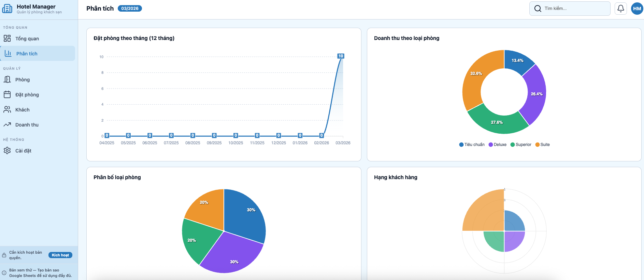
Task: Click the Tổng quan dashboard icon
Action: pos(7,38)
